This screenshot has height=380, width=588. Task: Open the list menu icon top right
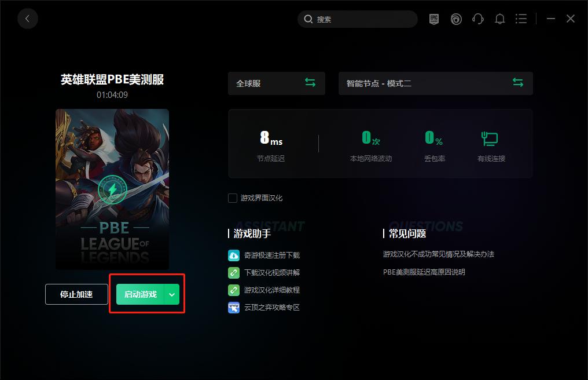[x=521, y=19]
